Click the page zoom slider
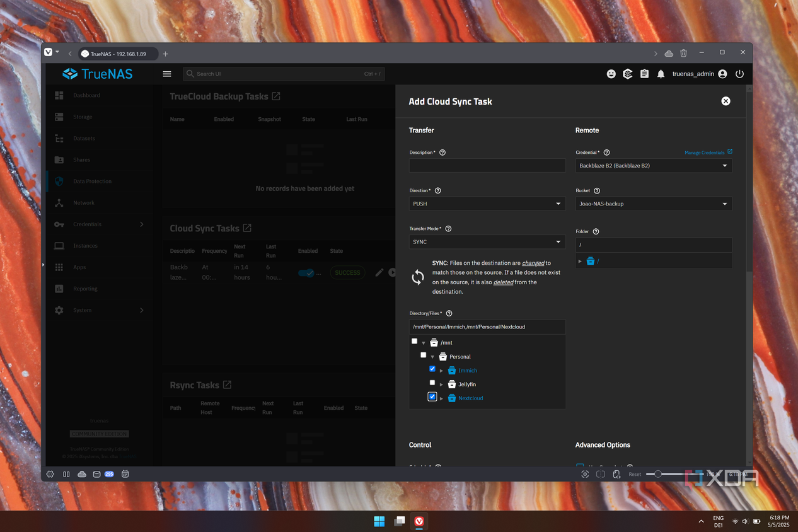This screenshot has height=532, width=798. (x=674, y=474)
